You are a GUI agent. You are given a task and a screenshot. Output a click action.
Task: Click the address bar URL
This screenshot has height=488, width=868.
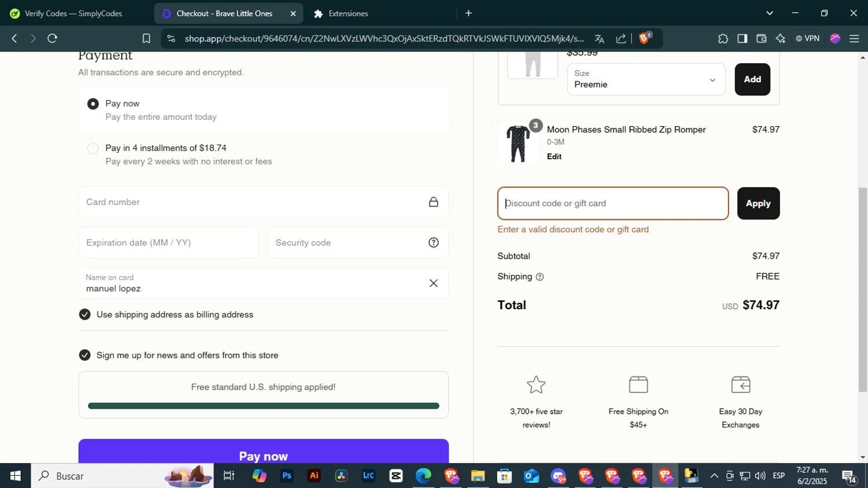click(x=384, y=39)
